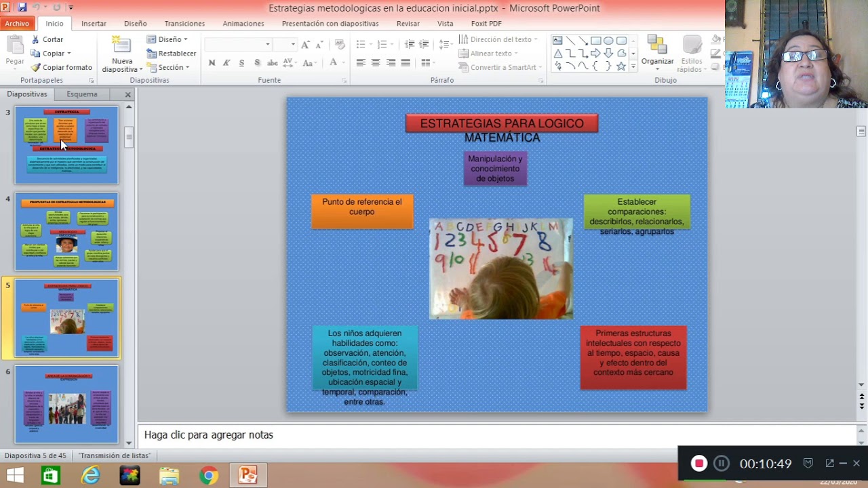Switch to Presentación con diapositivas tab
Image resolution: width=868 pixels, height=488 pixels.
(330, 23)
